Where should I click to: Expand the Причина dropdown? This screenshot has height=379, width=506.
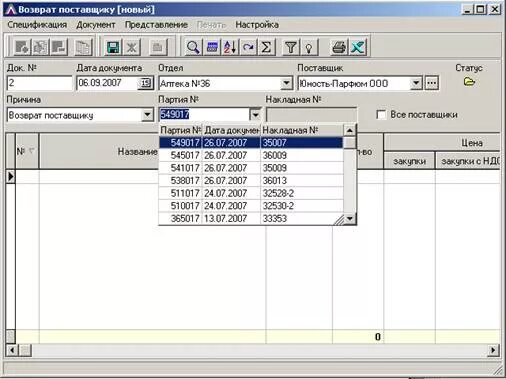point(147,115)
